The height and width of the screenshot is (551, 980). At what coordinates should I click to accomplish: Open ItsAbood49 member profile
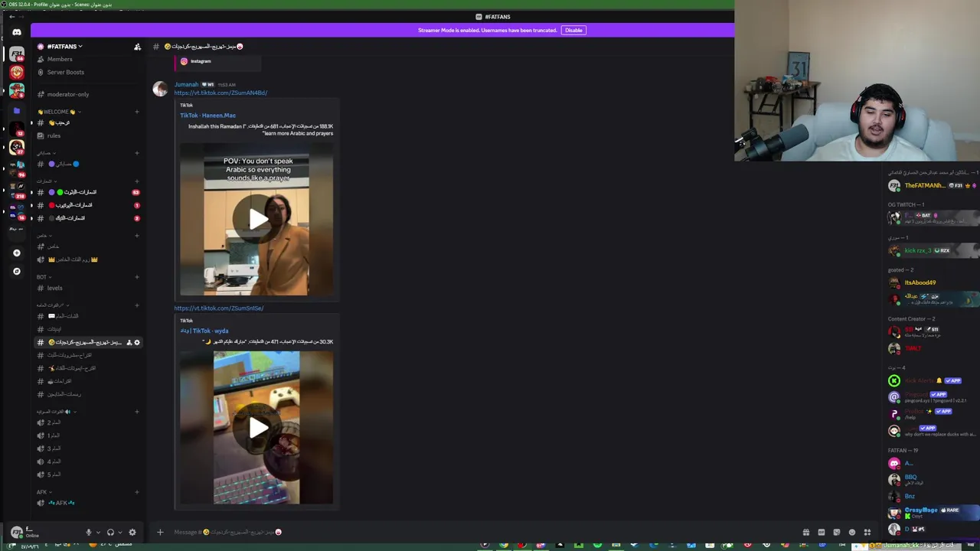(933, 282)
